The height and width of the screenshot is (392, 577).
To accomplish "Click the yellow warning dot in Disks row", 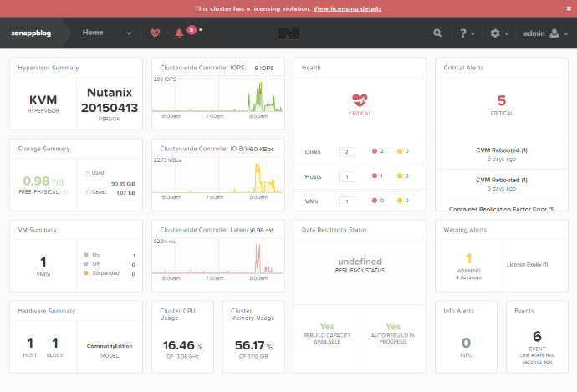I will [x=400, y=151].
